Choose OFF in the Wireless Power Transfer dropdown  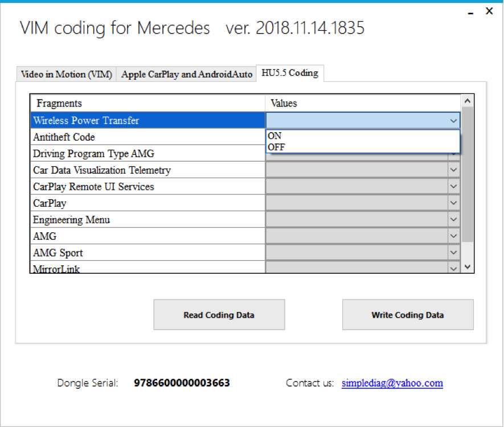(x=363, y=147)
